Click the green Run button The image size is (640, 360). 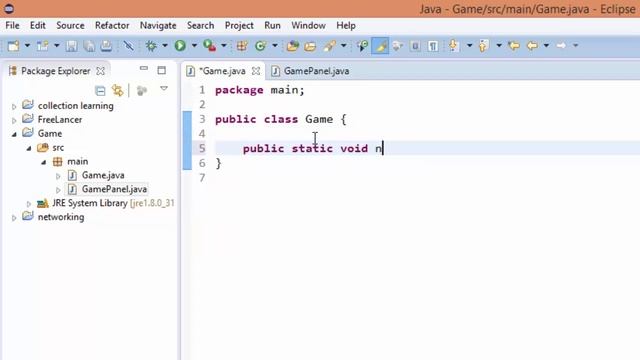point(180,46)
